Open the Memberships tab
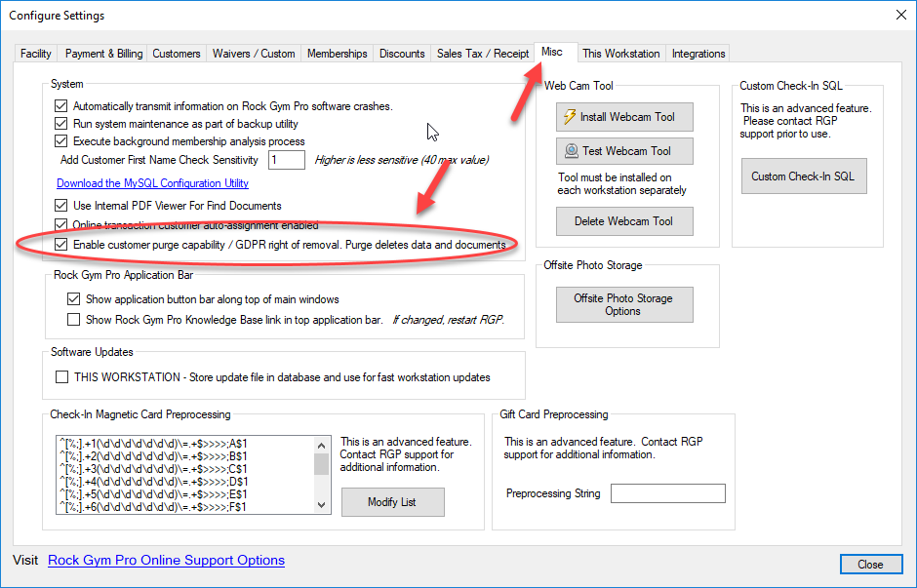The width and height of the screenshot is (917, 588). (337, 54)
